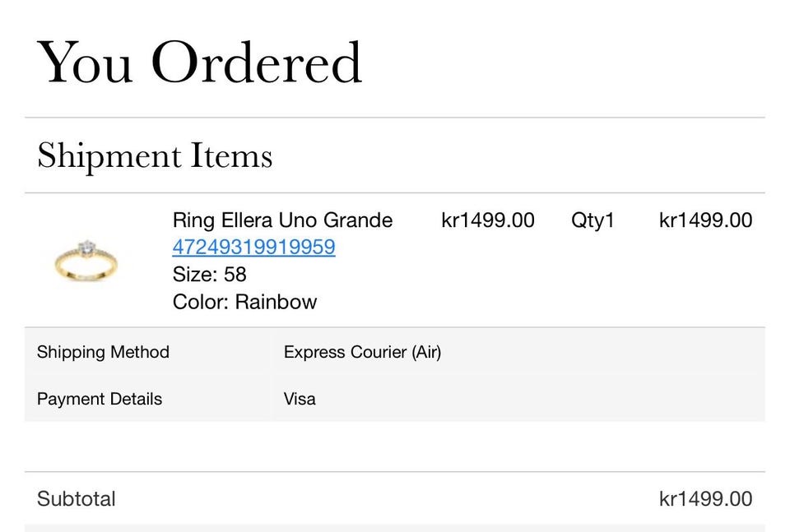
Task: Click the diamond stone on the ring image
Action: tap(85, 247)
